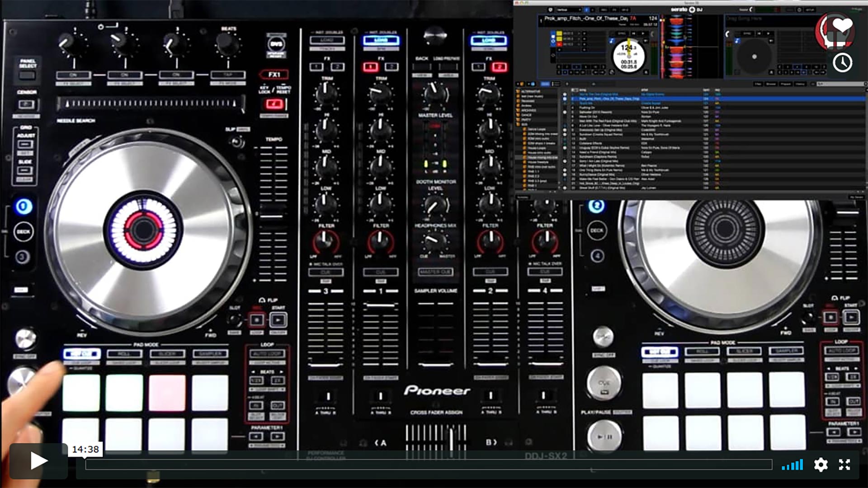Image resolution: width=868 pixels, height=488 pixels.
Task: Toggle the Censor button on left deck
Action: (27, 105)
